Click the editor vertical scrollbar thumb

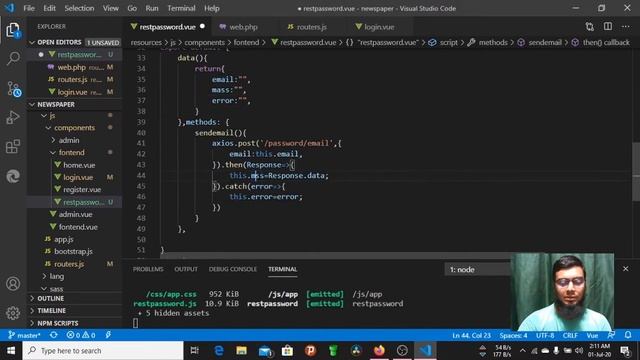pyautogui.click(x=636, y=171)
